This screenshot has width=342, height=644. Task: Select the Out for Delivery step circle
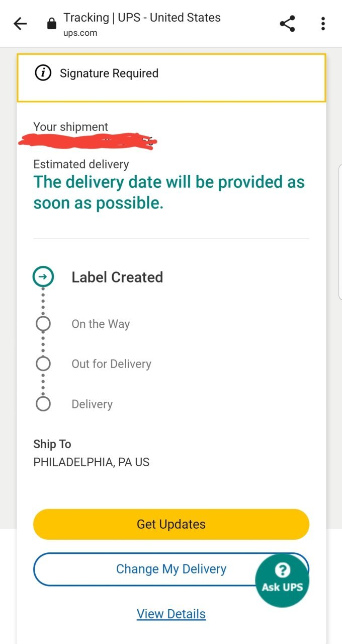click(x=43, y=364)
